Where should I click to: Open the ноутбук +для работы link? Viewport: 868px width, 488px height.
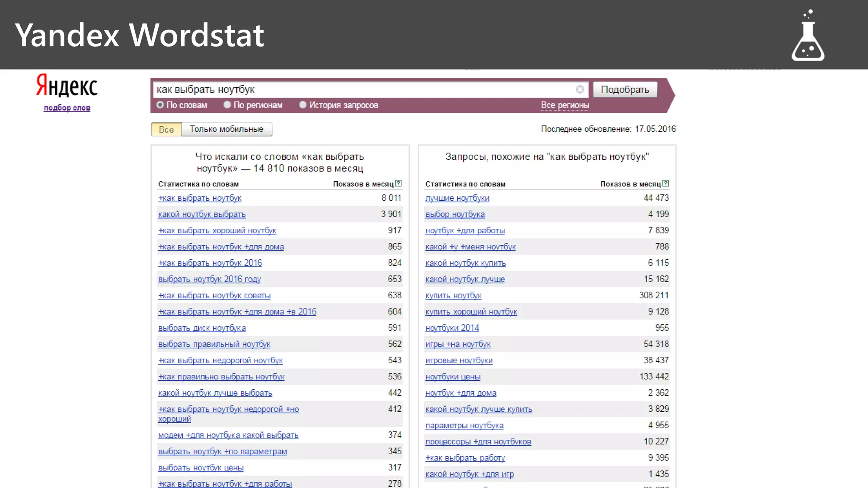[x=465, y=230]
